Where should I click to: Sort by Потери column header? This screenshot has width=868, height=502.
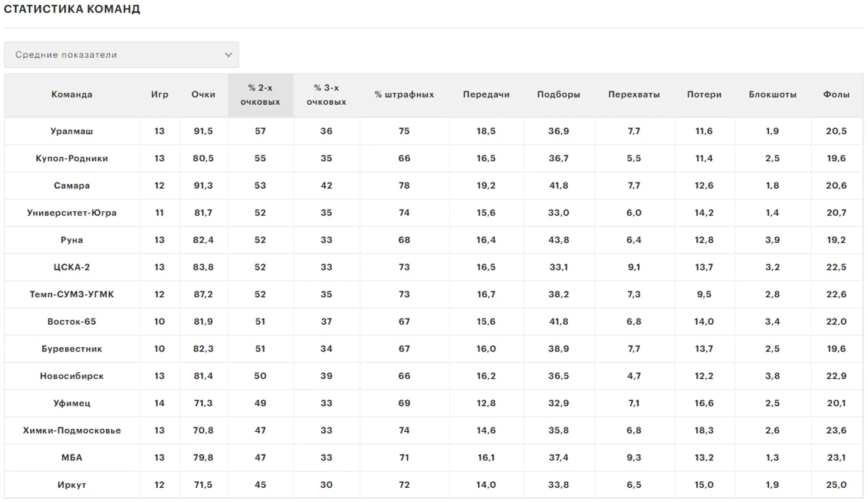[705, 95]
